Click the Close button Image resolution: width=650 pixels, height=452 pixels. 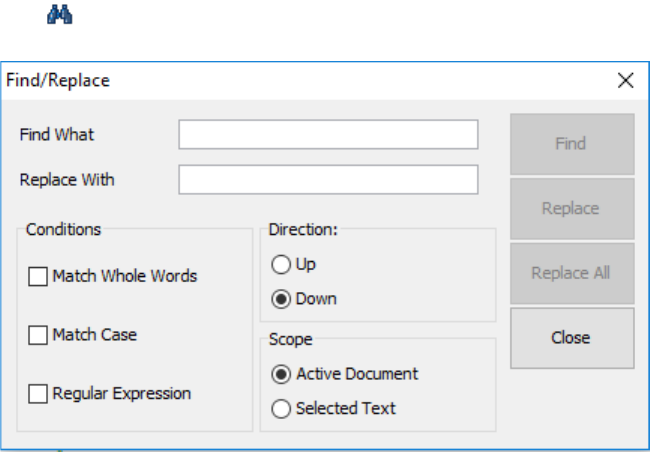pos(572,338)
